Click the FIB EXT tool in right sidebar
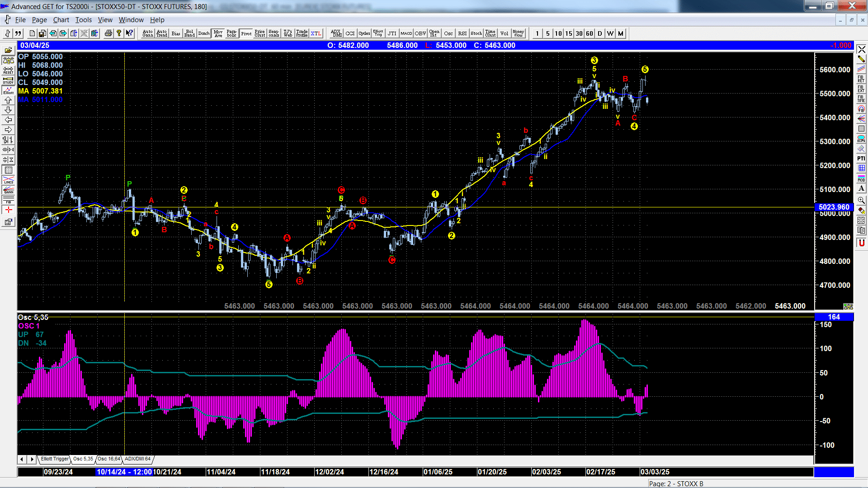868x488 pixels. (861, 89)
